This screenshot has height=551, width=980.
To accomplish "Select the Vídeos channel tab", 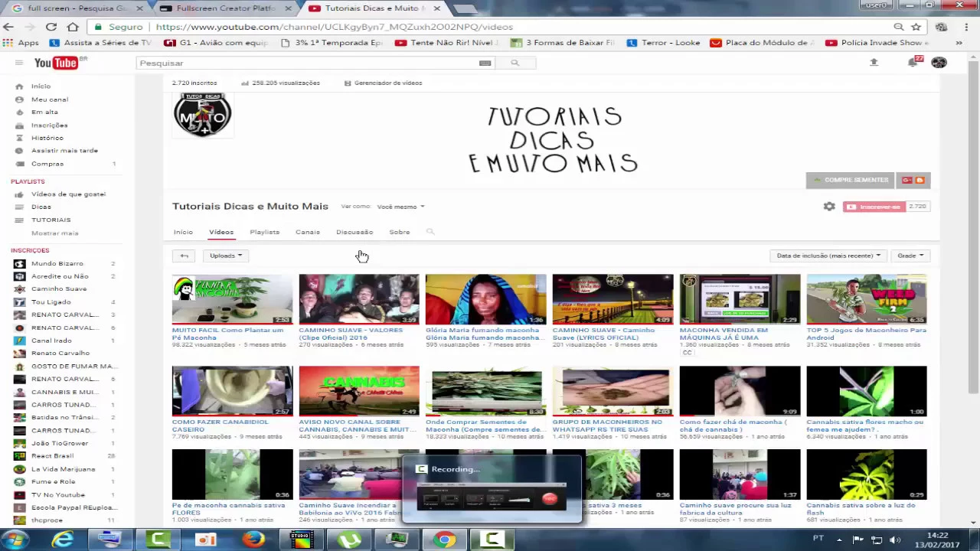I will [x=221, y=232].
